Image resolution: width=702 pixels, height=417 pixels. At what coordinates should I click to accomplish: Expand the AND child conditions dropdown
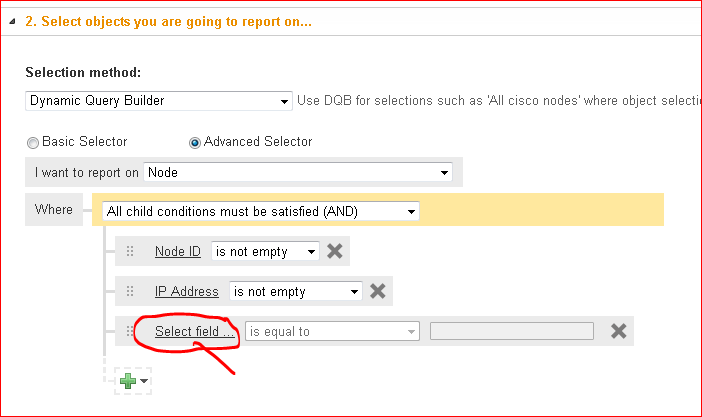261,212
